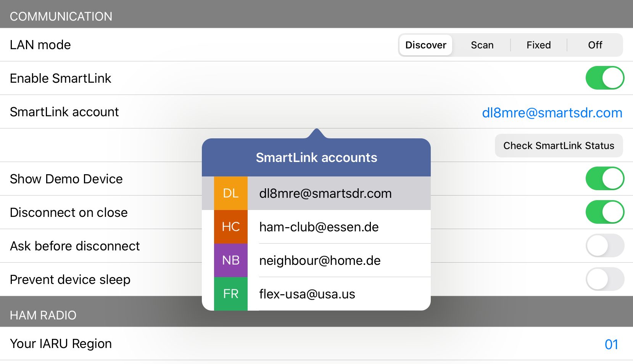Click the purple NB account badge
This screenshot has width=633, height=364.
pos(231,260)
